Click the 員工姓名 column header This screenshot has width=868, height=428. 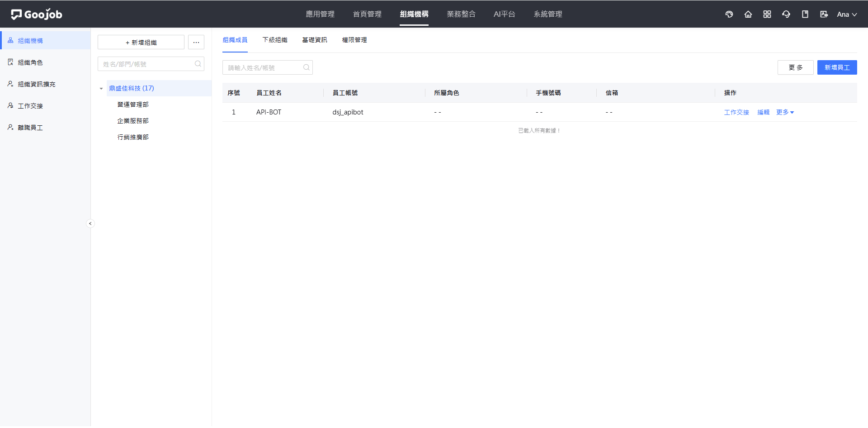(x=269, y=93)
